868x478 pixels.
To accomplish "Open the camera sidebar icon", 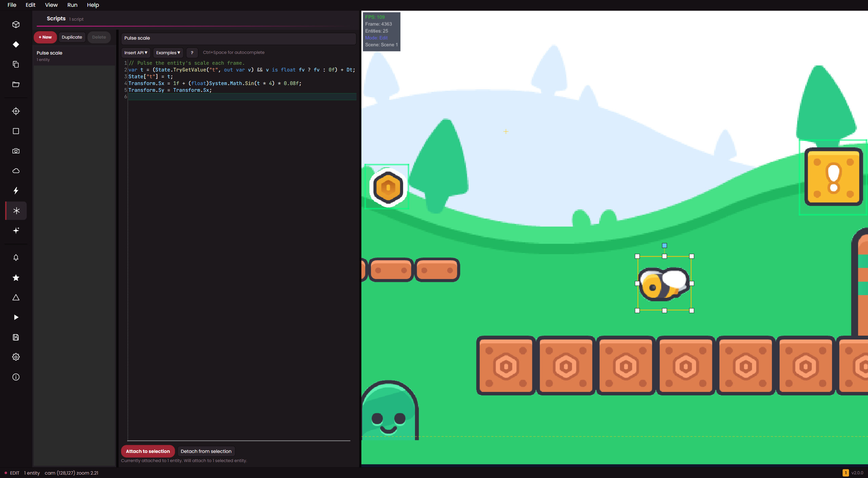I will point(16,151).
